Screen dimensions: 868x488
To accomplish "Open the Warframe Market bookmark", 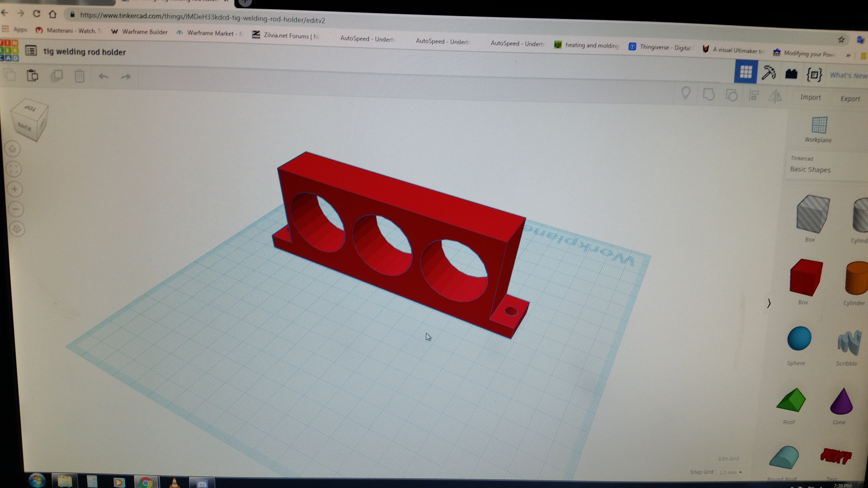I will click(210, 33).
